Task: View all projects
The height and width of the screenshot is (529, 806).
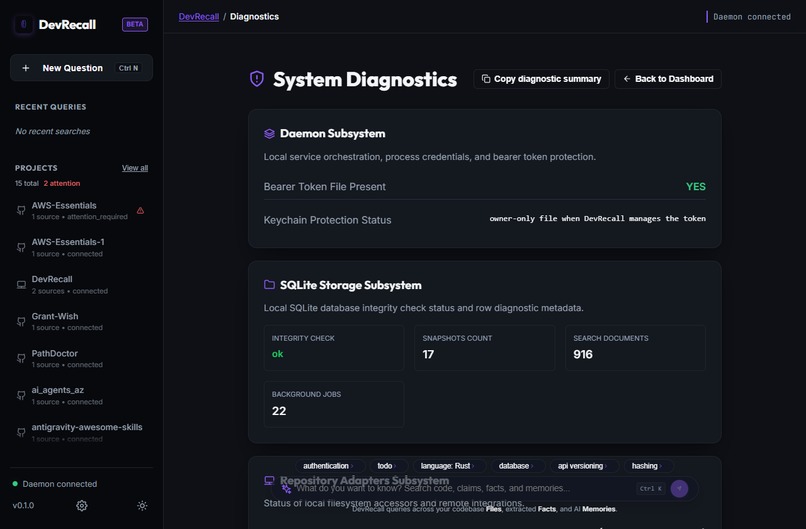Action: pyautogui.click(x=135, y=168)
